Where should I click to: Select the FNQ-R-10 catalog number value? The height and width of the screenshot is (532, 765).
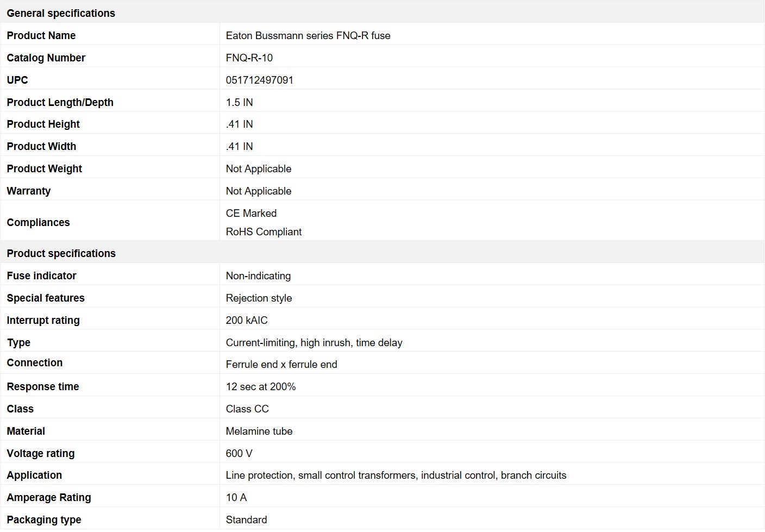coord(249,58)
